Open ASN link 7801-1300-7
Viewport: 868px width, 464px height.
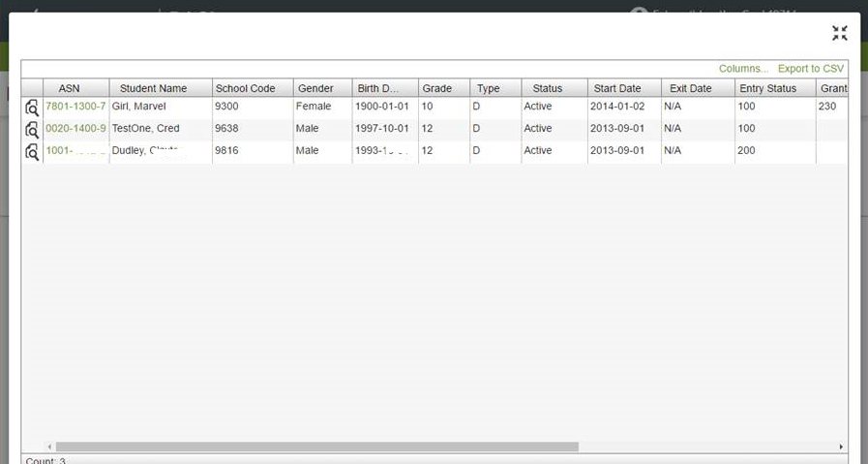point(75,107)
